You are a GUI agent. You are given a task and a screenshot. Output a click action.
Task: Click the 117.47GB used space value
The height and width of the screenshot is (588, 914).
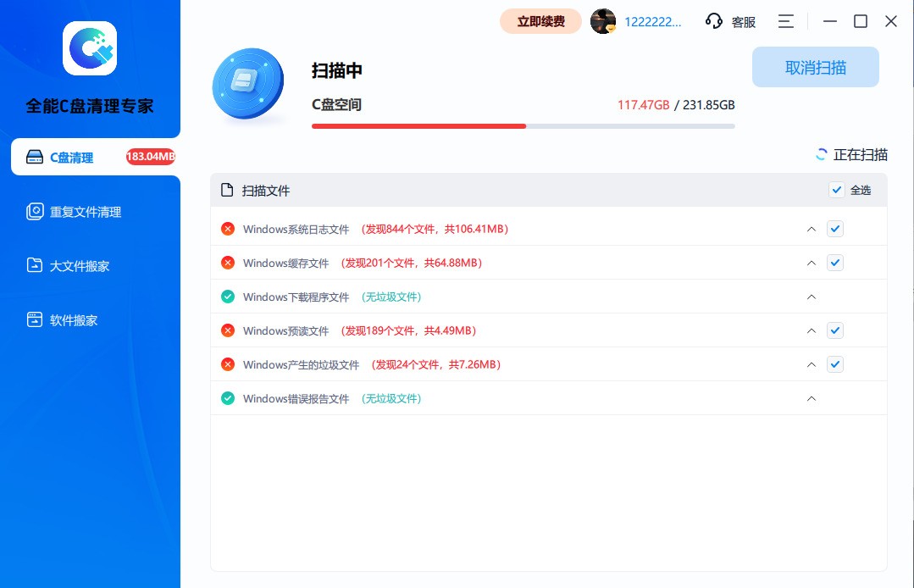[644, 105]
